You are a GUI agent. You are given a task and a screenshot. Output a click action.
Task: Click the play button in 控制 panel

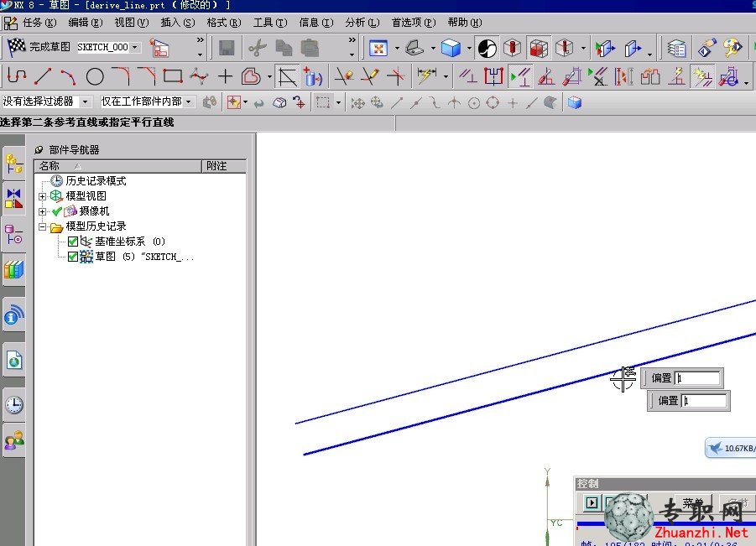point(592,503)
